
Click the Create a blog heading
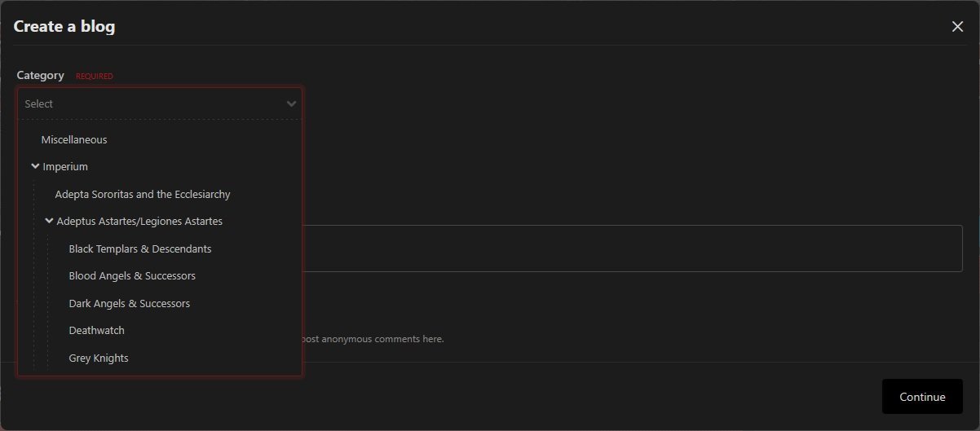click(64, 26)
